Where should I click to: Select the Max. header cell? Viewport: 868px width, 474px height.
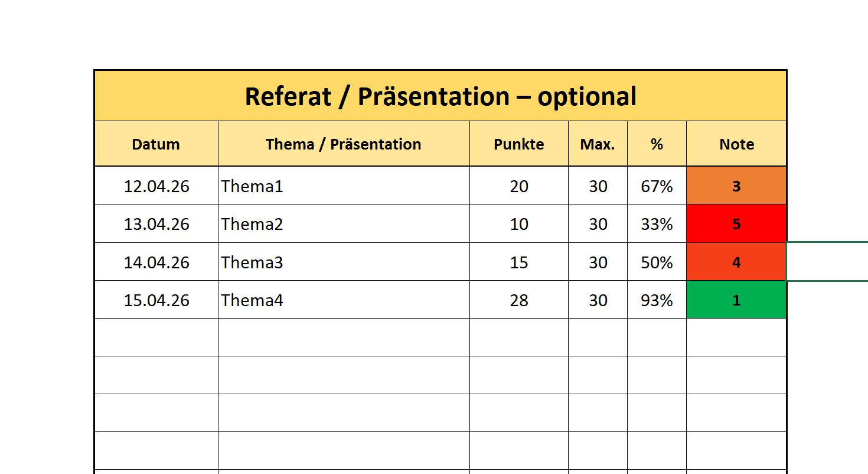pyautogui.click(x=598, y=144)
